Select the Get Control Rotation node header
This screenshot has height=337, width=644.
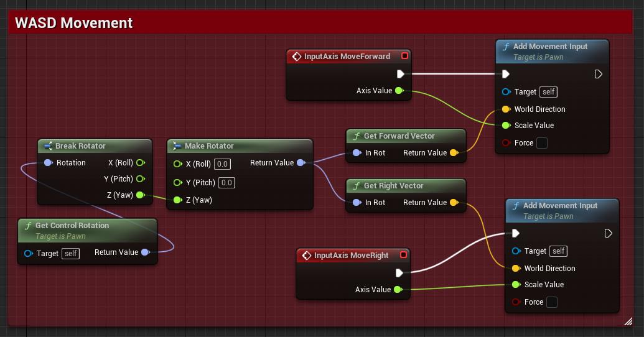(72, 226)
